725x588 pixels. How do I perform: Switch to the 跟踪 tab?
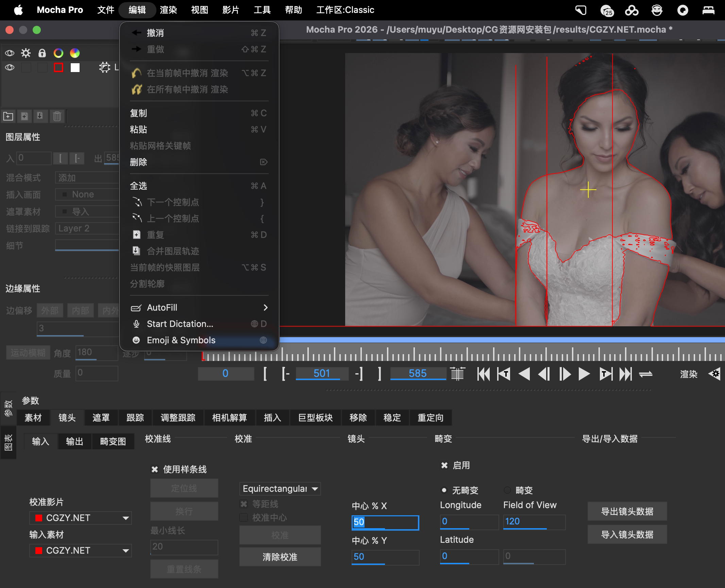(135, 418)
